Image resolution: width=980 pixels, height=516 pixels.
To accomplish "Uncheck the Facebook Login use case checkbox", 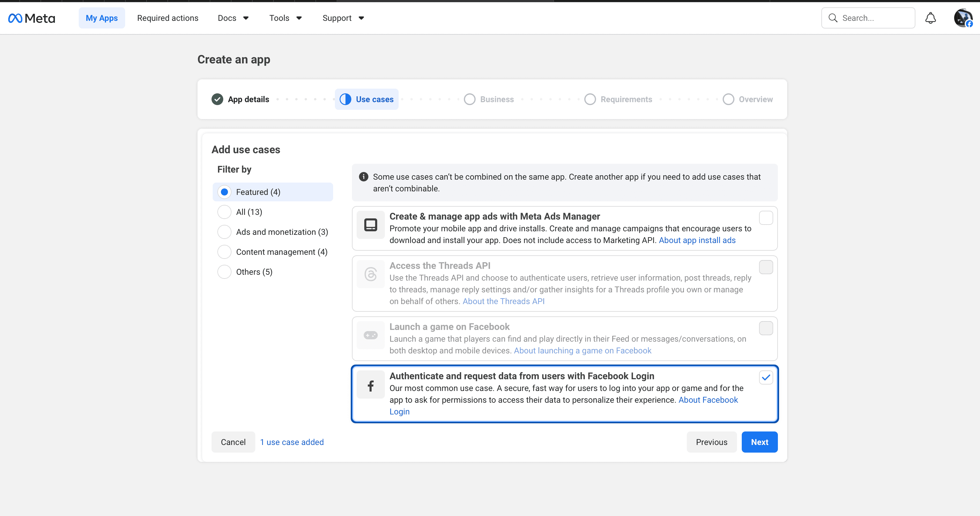I will tap(766, 377).
